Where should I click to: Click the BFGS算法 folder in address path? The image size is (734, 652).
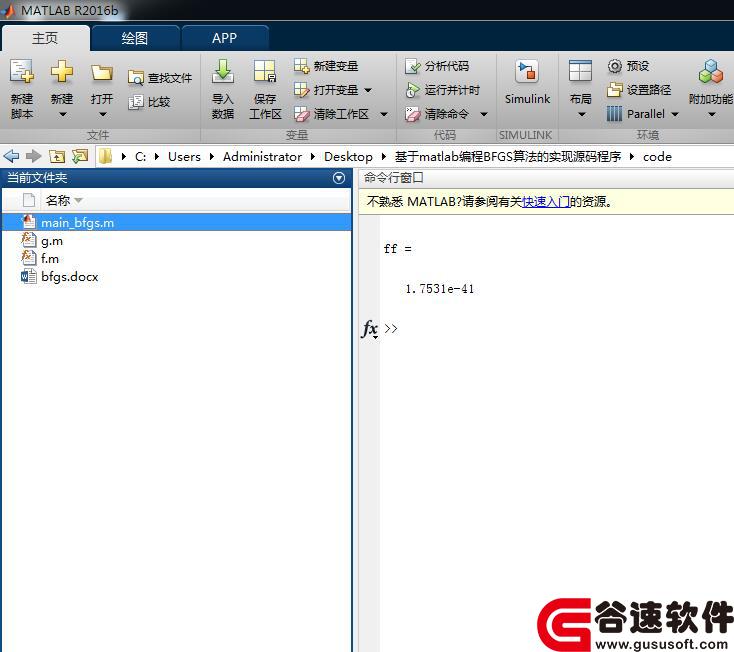click(x=507, y=156)
